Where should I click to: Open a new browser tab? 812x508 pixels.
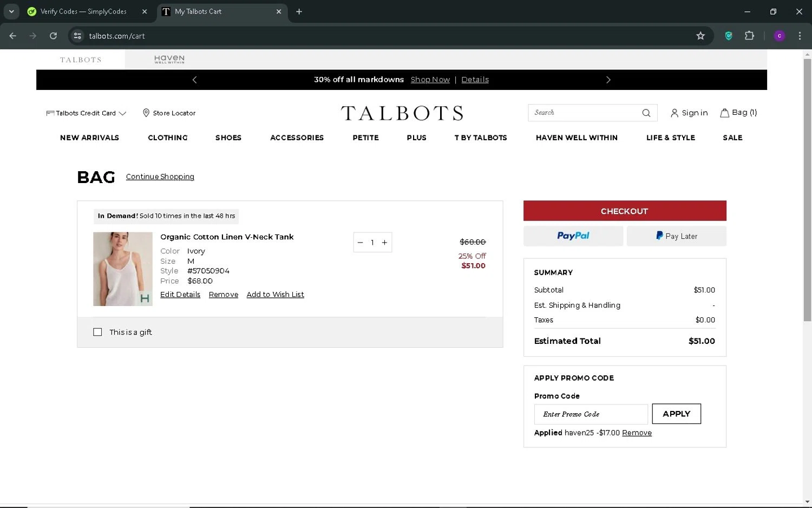pyautogui.click(x=299, y=11)
